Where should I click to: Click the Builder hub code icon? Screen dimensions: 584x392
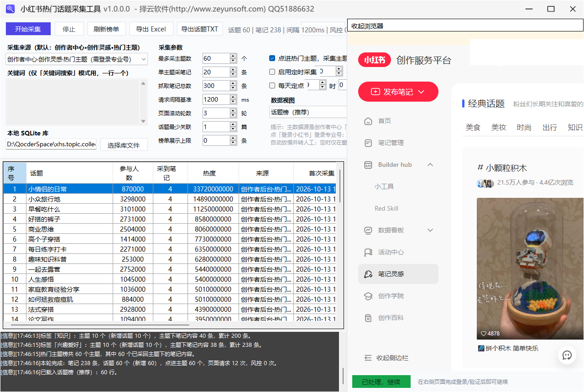(368, 165)
